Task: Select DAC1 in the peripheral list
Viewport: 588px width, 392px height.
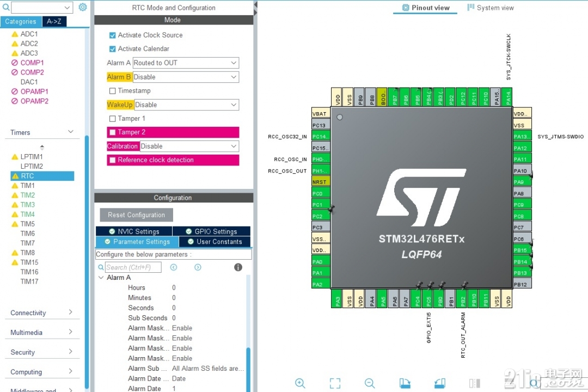Action: coord(29,82)
